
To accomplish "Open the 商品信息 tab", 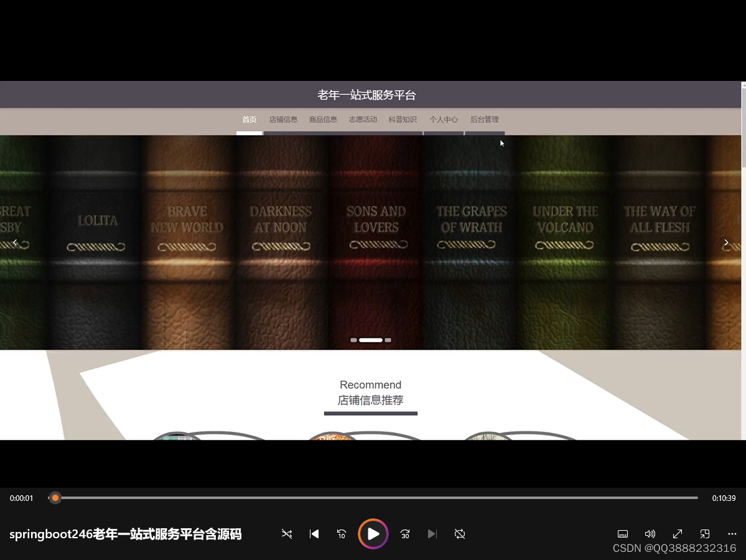I will click(323, 119).
